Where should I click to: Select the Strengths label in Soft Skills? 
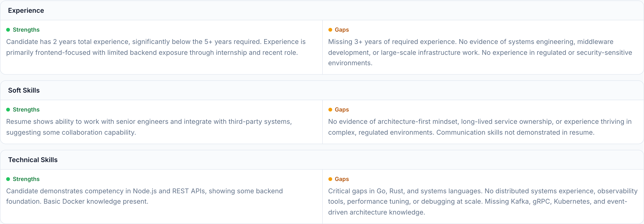click(x=26, y=109)
